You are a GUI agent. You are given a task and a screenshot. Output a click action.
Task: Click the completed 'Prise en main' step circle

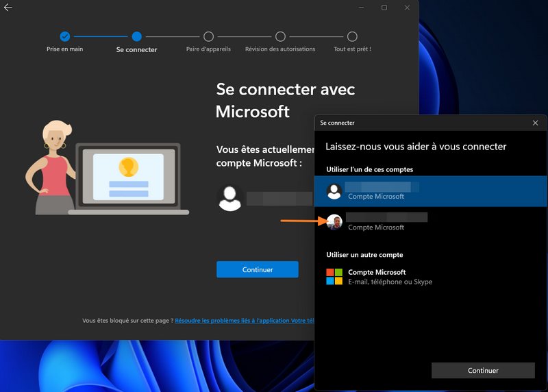tap(64, 36)
